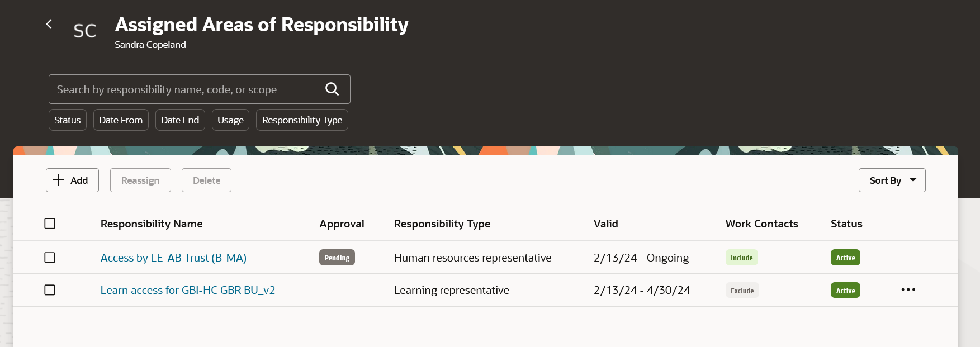Viewport: 980px width, 347px height.
Task: Click the Include work contacts badge
Action: tap(741, 258)
